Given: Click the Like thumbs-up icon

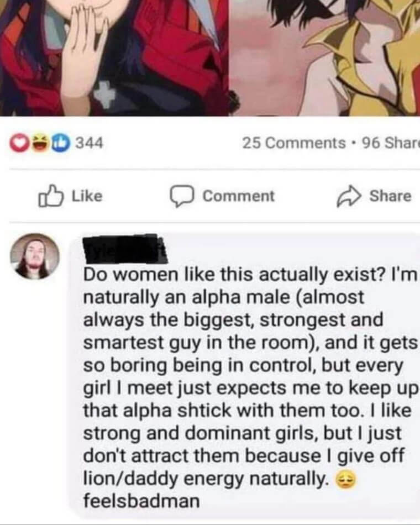Looking at the screenshot, I should 50,196.
